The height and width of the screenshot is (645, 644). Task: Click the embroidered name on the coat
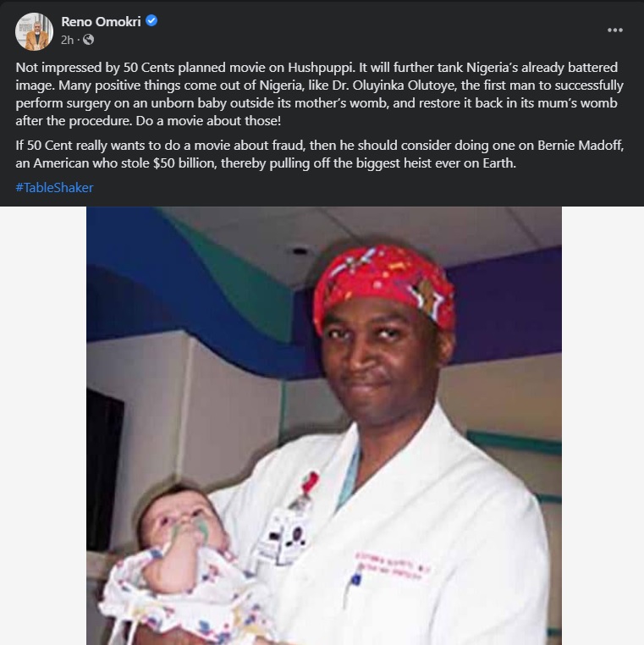392,565
